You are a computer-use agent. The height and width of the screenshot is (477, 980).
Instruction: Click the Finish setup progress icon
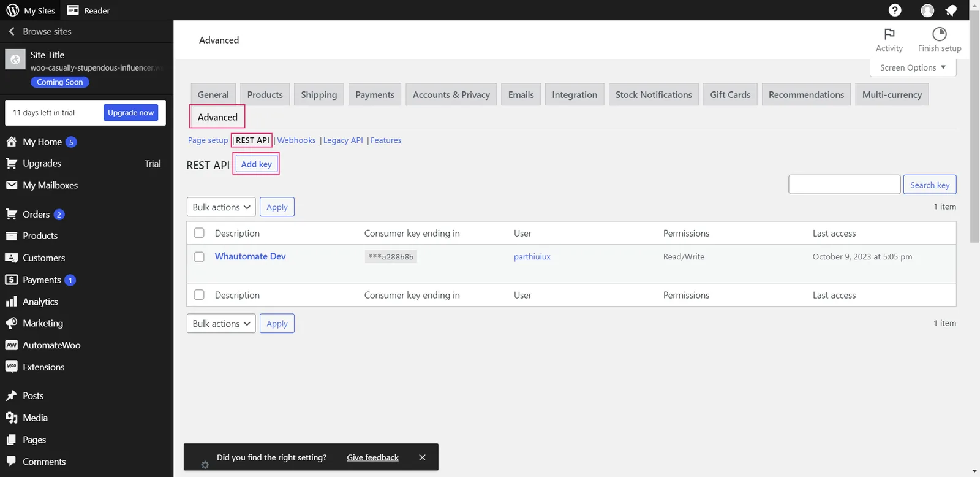939,34
